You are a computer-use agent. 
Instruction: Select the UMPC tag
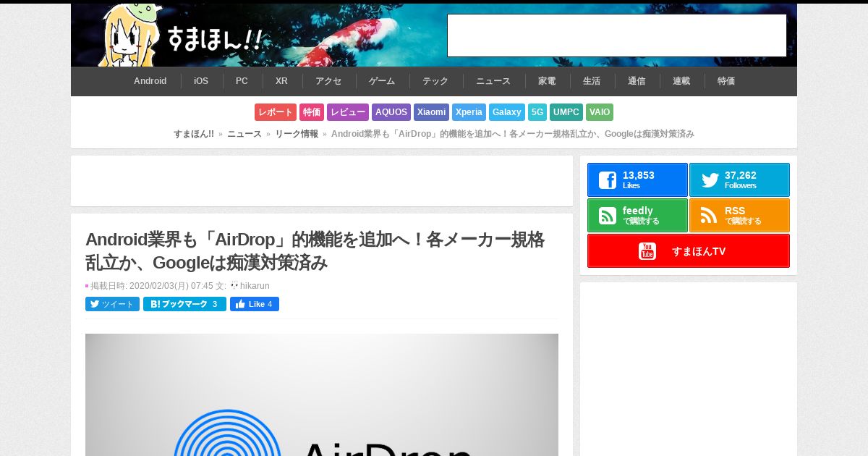[566, 112]
